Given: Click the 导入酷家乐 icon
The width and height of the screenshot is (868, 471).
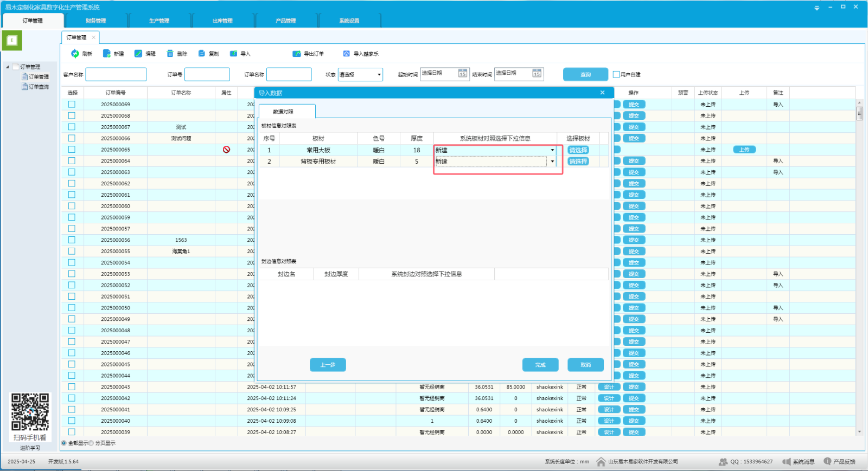Looking at the screenshot, I should (x=347, y=54).
